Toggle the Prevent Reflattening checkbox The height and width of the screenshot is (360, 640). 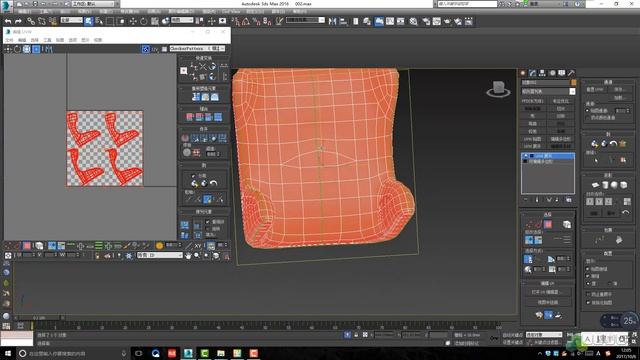tap(588, 294)
